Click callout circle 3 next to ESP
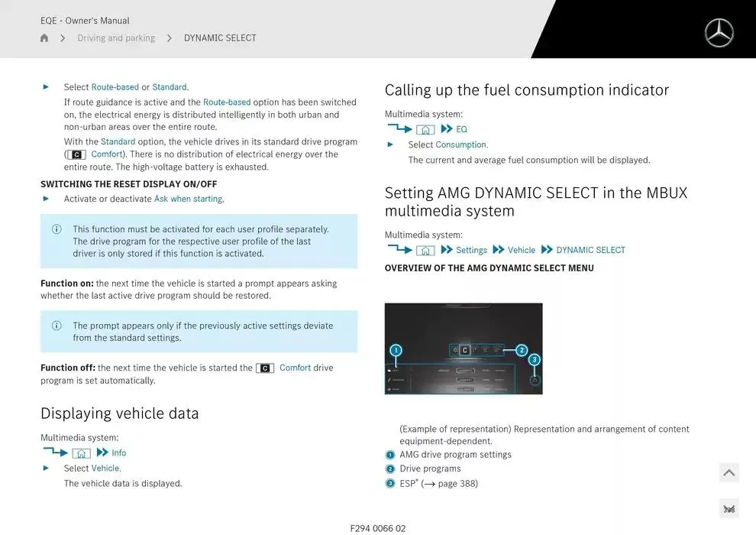Viewport: 756px width, 535px height. tap(388, 483)
